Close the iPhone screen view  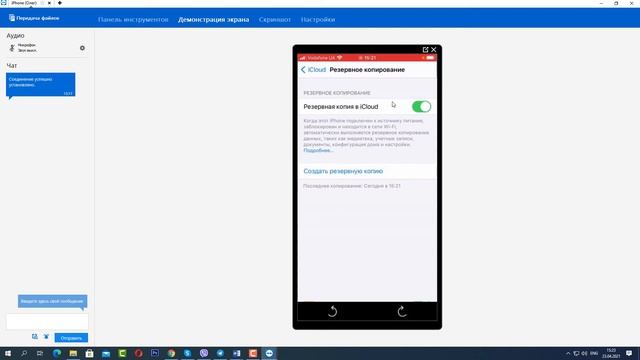pyautogui.click(x=433, y=49)
